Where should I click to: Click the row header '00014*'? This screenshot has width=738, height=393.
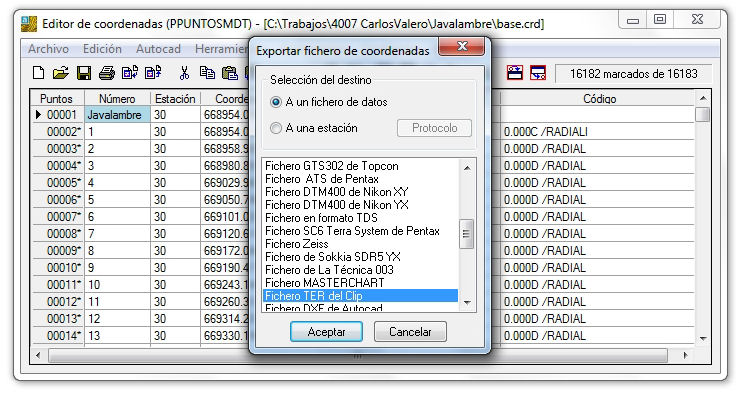click(x=57, y=336)
